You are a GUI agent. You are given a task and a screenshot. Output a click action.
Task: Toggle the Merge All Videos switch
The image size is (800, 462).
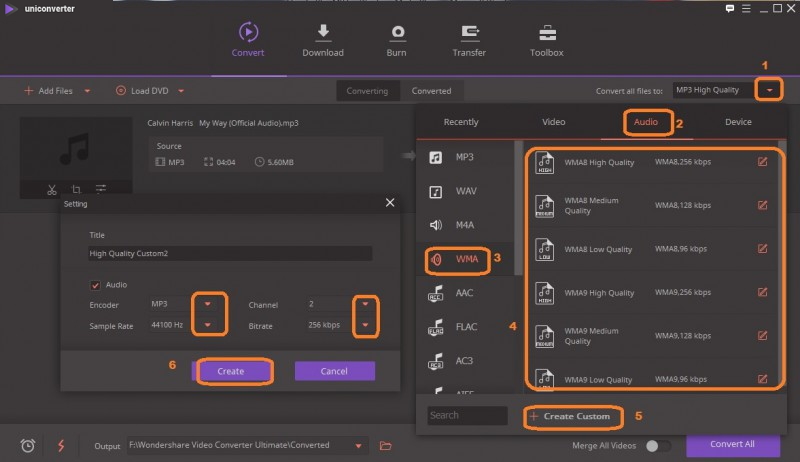click(x=658, y=446)
